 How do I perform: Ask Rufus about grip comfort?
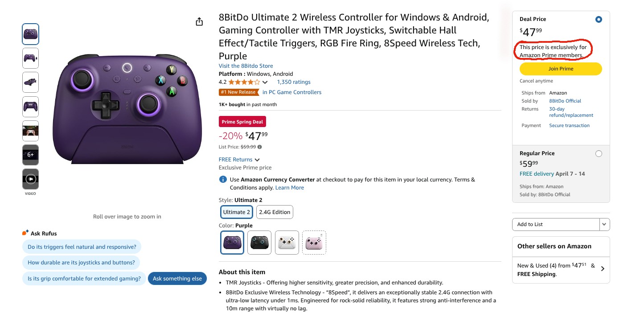point(84,279)
